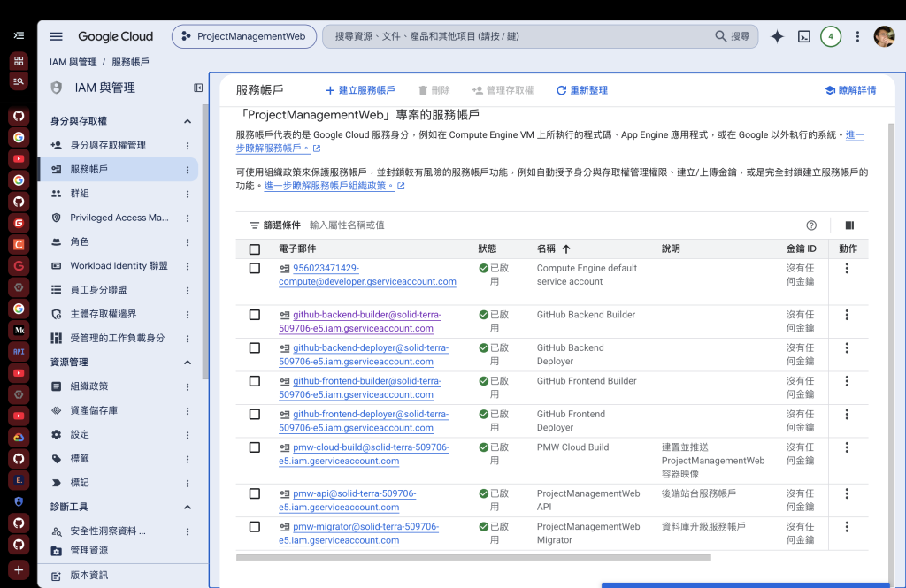Open the github-frontend-builder service account link
Screen dimensions: 906x588
click(360, 387)
